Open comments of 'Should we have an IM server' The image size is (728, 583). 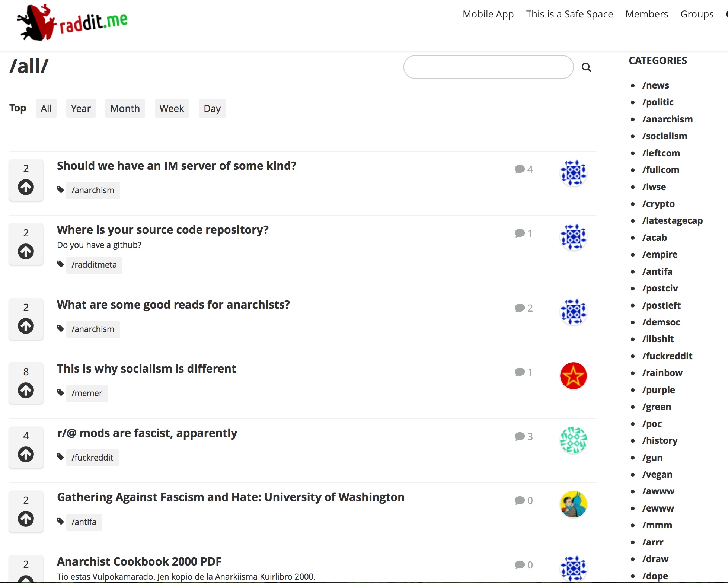pos(524,169)
